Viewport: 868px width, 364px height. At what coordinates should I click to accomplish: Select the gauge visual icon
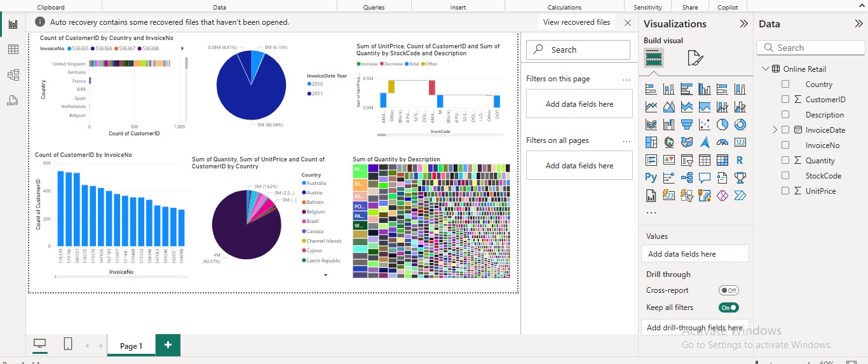[722, 142]
